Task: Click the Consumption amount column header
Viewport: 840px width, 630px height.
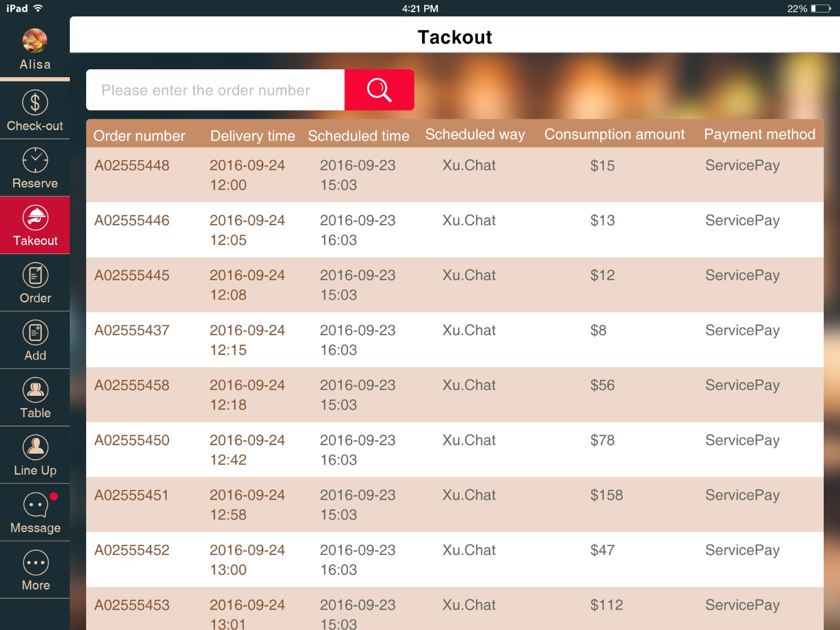Action: [x=614, y=134]
